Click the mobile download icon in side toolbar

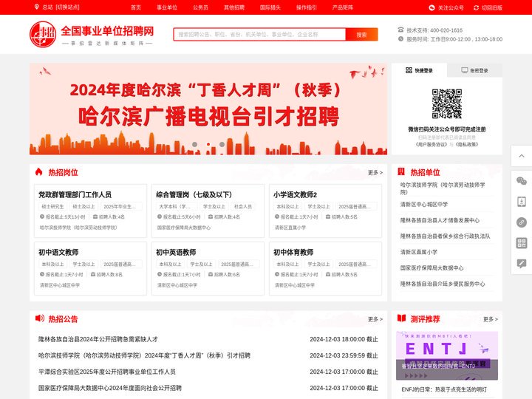tap(522, 202)
